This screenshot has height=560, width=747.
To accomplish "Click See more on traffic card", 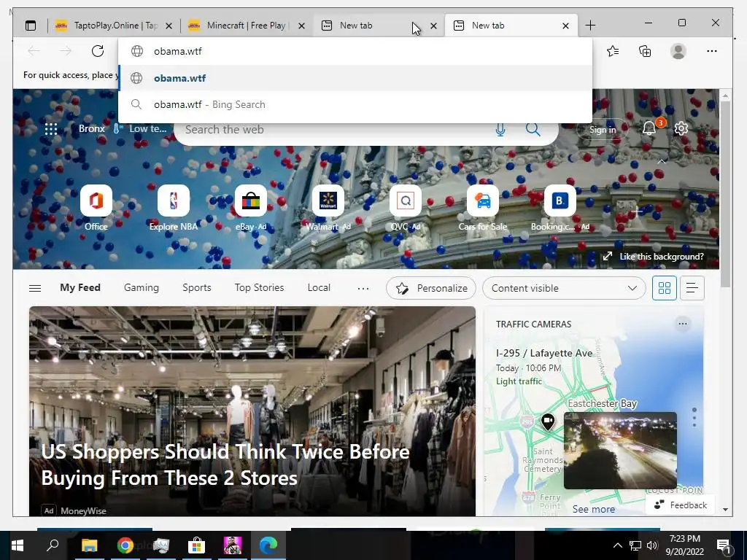I will [x=594, y=509].
